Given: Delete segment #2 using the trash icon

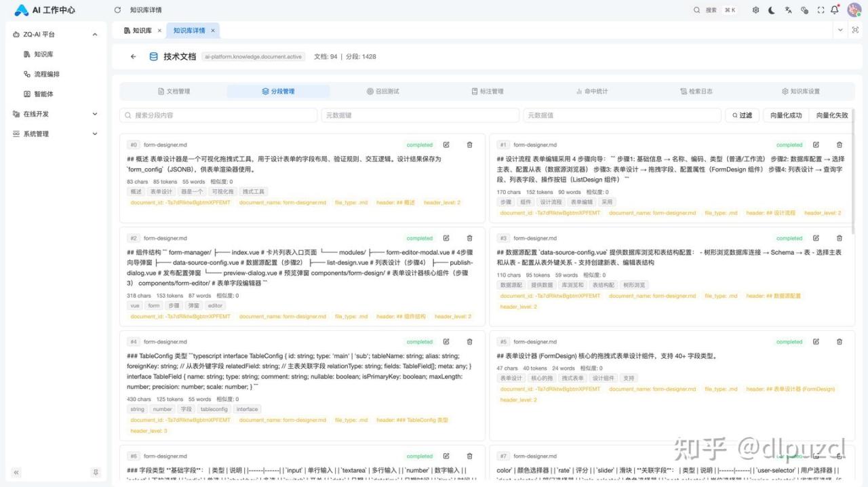Looking at the screenshot, I should (x=469, y=238).
